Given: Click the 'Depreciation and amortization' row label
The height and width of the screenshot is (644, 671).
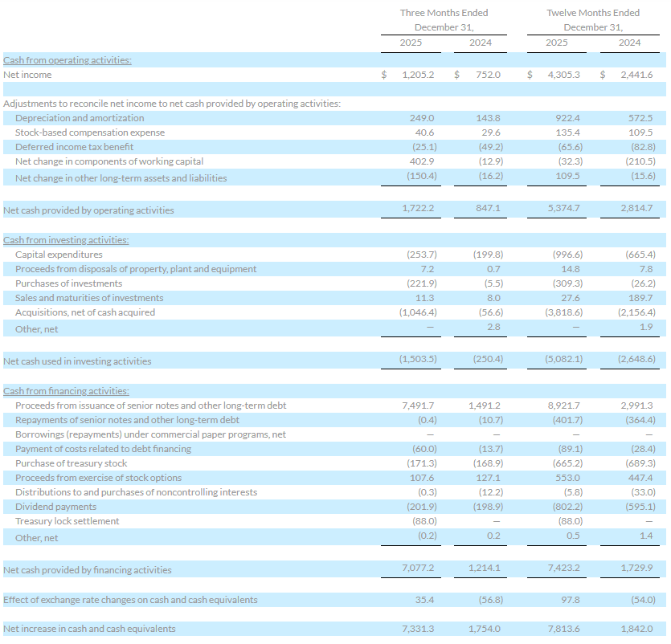Looking at the screenshot, I should (x=80, y=118).
